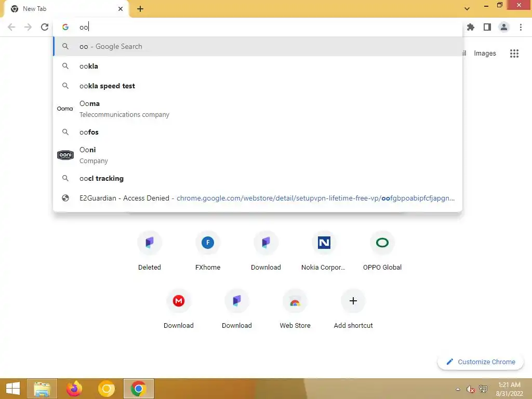
Task: Pick the 'ookla' suggestion
Action: pos(258,66)
